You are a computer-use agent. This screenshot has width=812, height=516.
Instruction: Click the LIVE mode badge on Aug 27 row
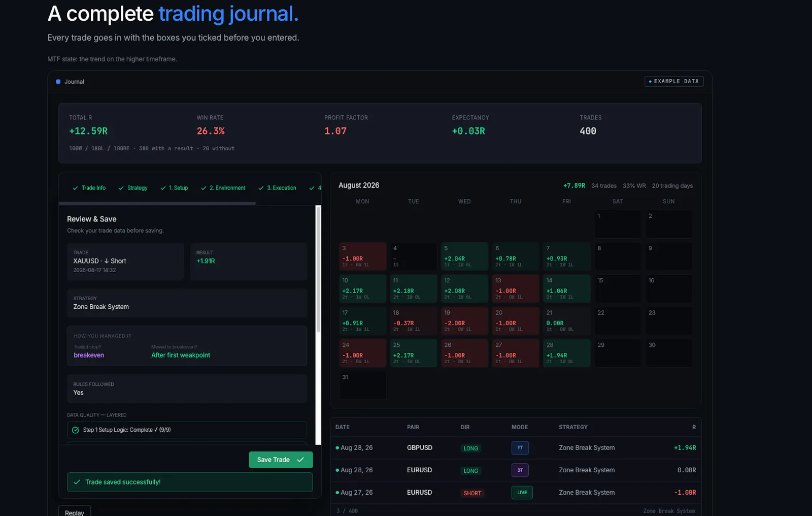coord(522,493)
